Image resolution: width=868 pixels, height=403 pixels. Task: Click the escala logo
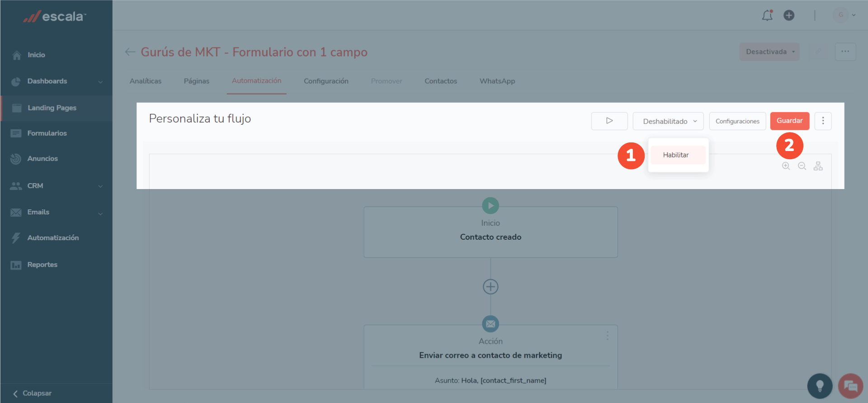(55, 17)
